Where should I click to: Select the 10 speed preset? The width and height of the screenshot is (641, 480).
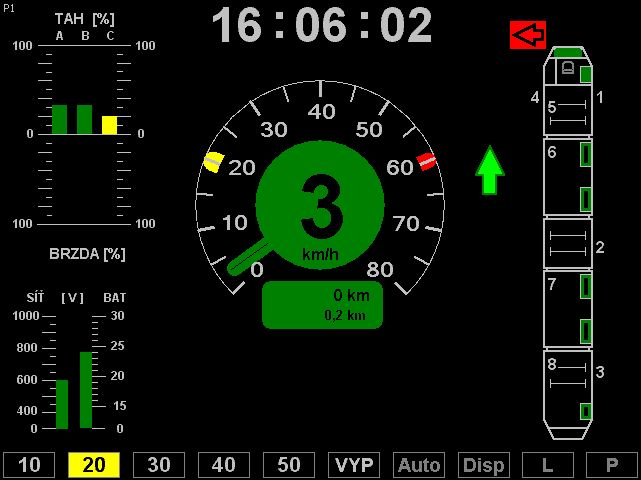point(29,465)
